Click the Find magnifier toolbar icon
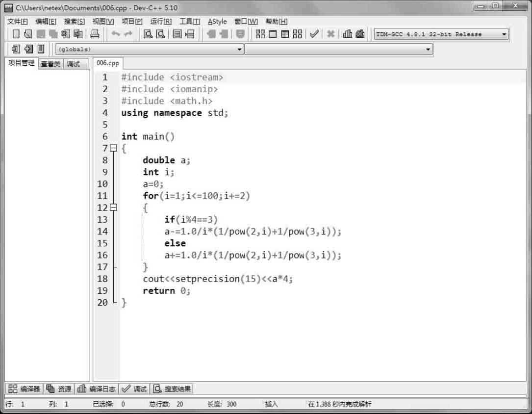Image resolution: width=532 pixels, height=414 pixels. 148,34
